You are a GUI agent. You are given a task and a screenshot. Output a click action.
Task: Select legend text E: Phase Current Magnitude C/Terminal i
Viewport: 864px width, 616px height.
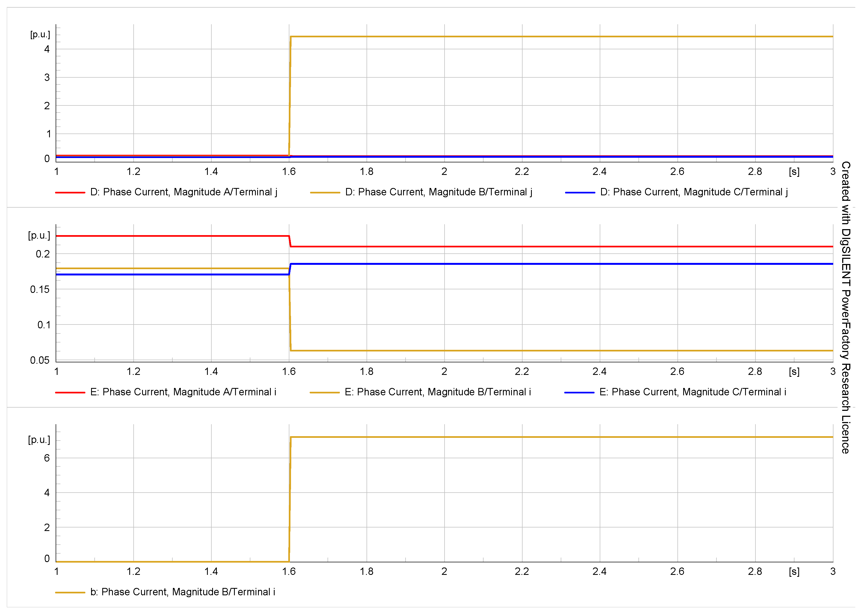(692, 392)
